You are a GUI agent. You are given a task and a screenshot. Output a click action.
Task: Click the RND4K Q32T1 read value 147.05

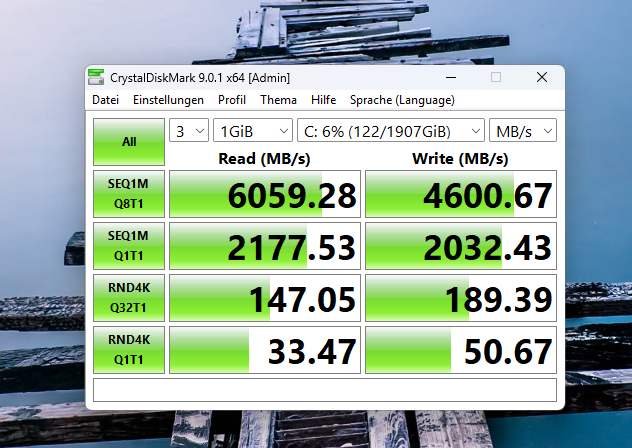pos(265,298)
